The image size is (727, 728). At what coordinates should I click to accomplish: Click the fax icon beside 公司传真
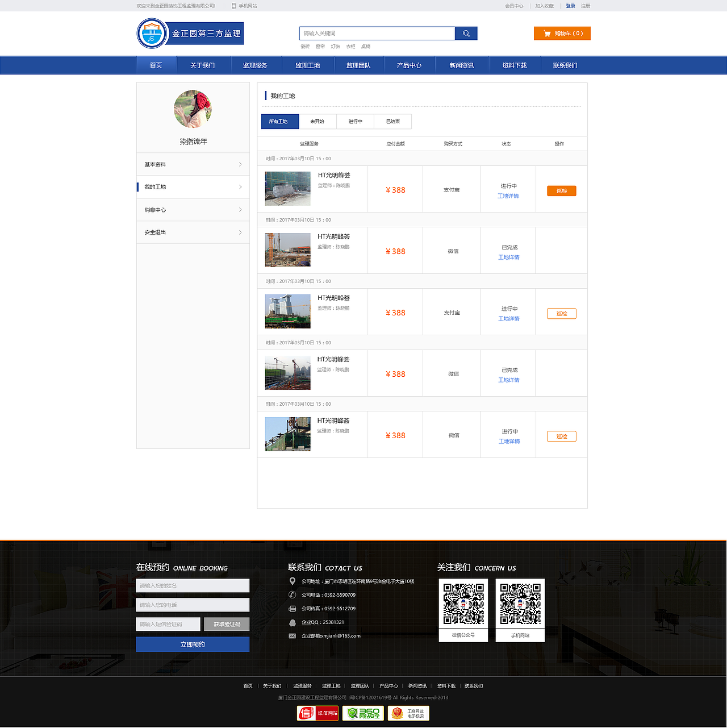292,609
